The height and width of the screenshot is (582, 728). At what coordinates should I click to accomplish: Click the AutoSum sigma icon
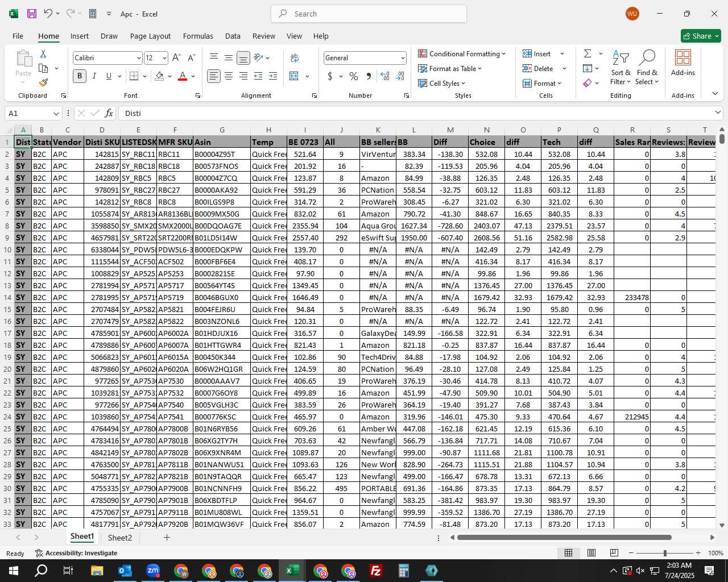tap(588, 53)
